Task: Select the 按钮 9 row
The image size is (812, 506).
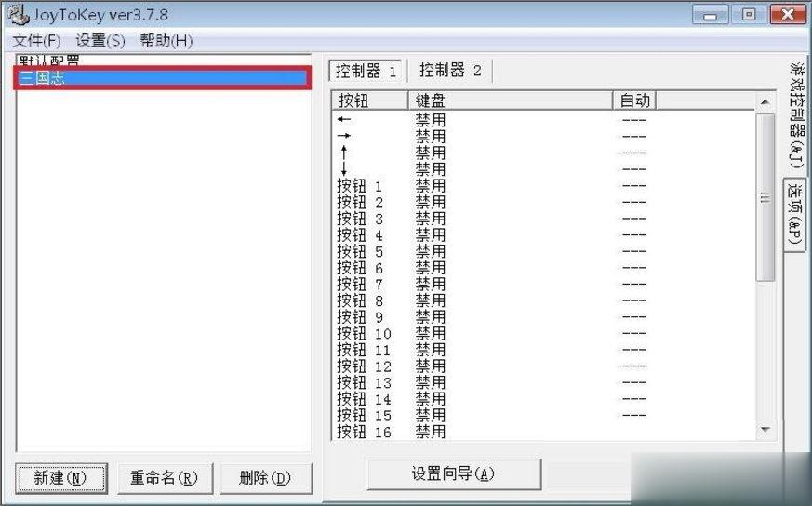Action: click(542, 317)
